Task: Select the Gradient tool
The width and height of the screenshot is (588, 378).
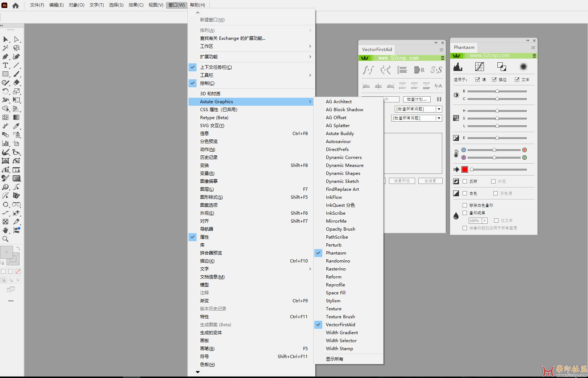Action: click(x=16, y=117)
